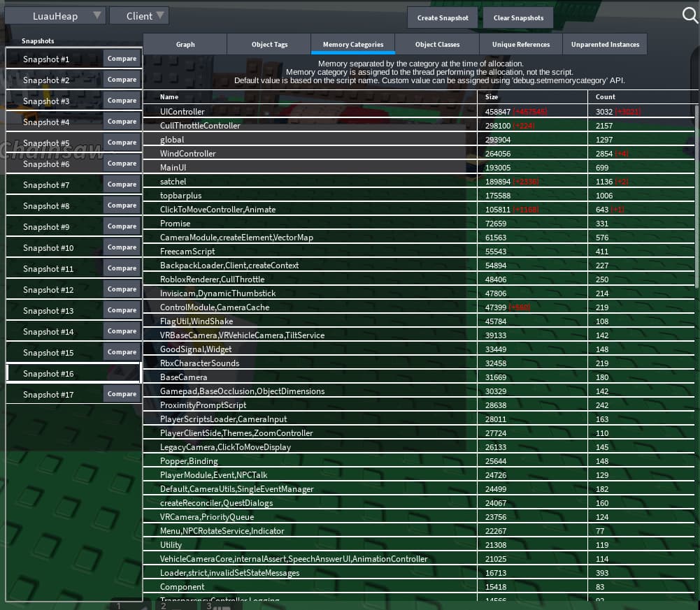Switch to the Graph tab

(x=185, y=44)
